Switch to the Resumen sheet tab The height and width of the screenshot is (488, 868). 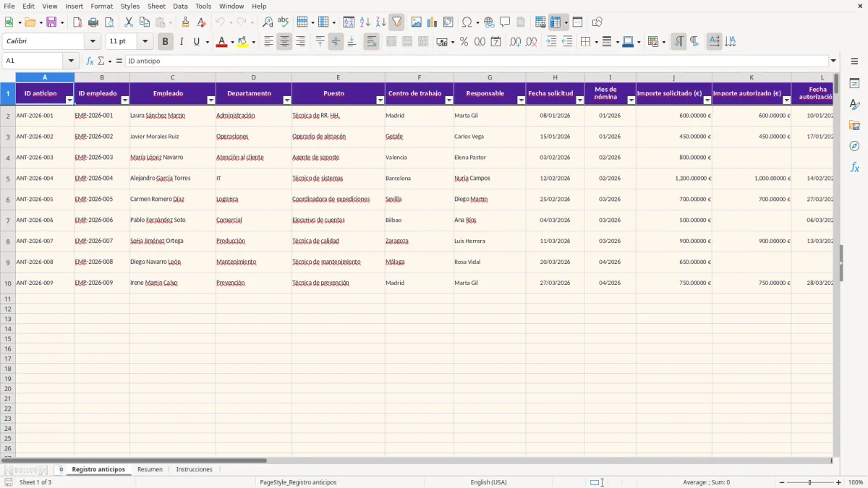point(150,470)
